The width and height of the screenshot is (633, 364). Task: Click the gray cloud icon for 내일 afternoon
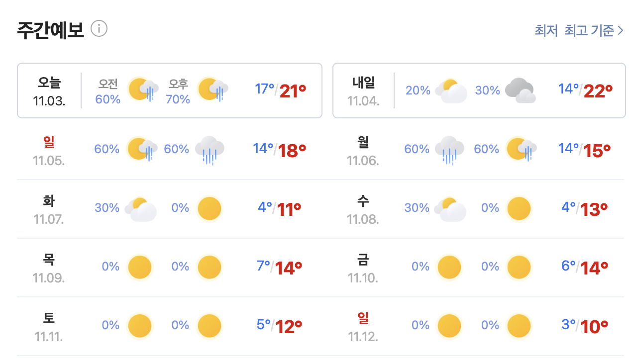[x=519, y=91]
